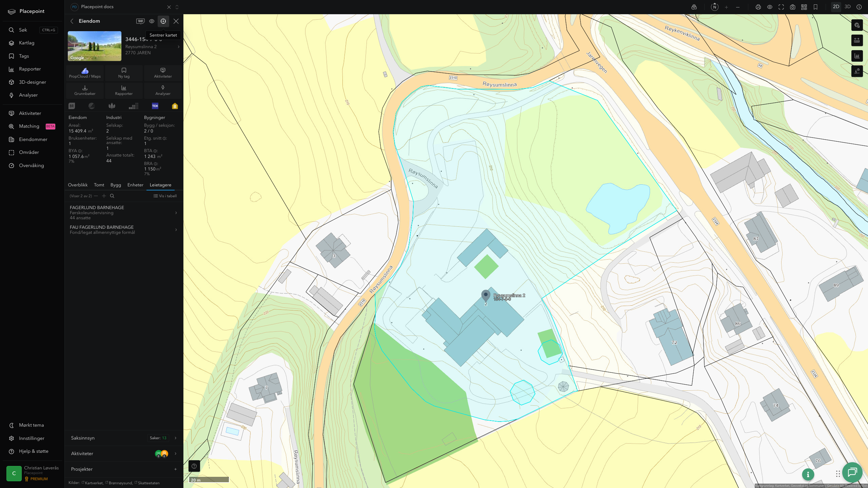Open the 1881 directory lookup icon

[x=140, y=21]
